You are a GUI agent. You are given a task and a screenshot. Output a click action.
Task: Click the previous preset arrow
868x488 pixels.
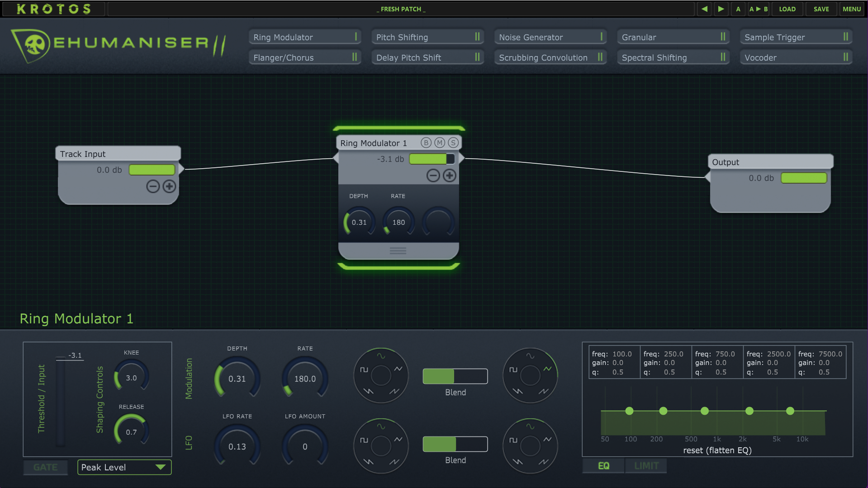pos(704,9)
